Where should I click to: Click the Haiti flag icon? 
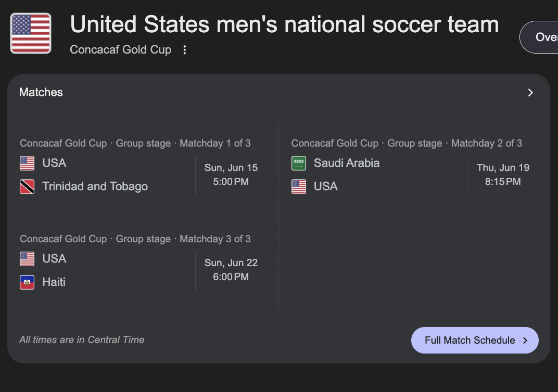27,282
